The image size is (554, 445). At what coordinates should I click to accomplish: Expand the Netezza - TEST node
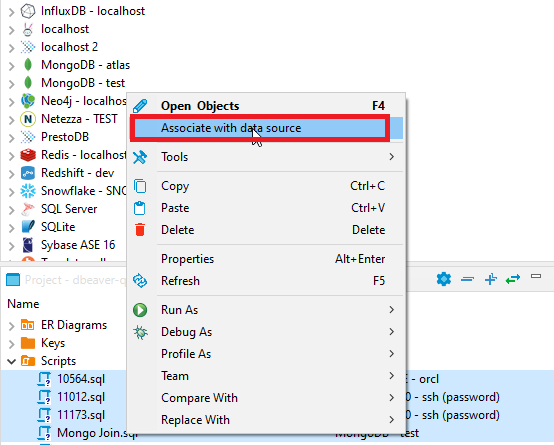coord(12,119)
